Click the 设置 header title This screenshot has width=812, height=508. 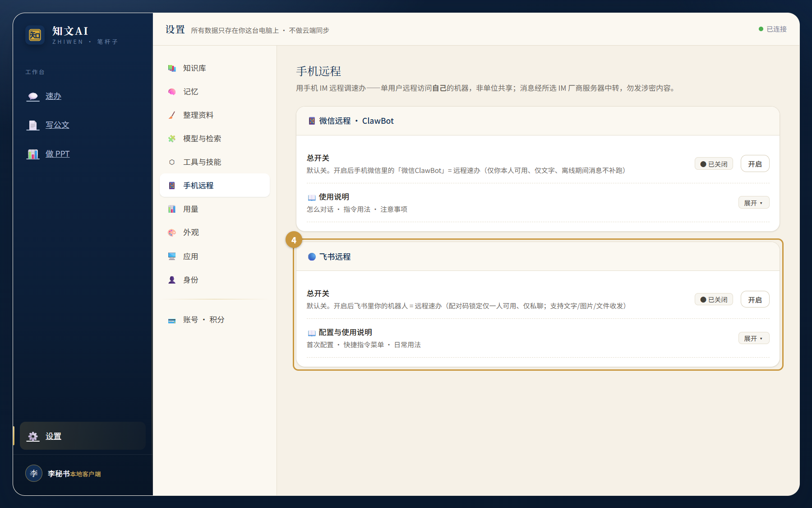[x=175, y=29]
